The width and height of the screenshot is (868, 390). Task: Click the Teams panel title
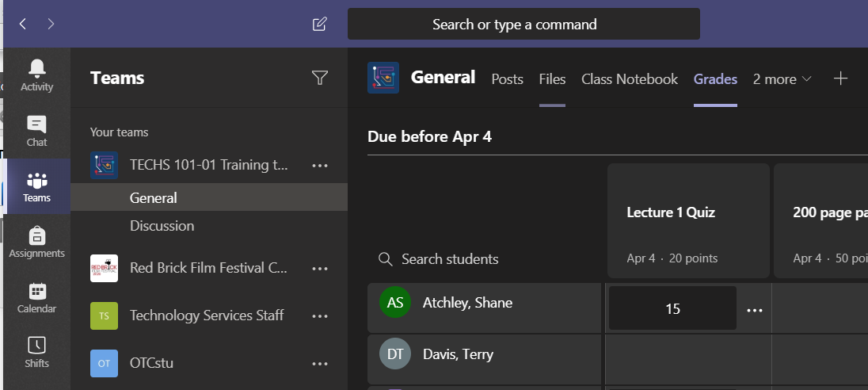click(117, 78)
